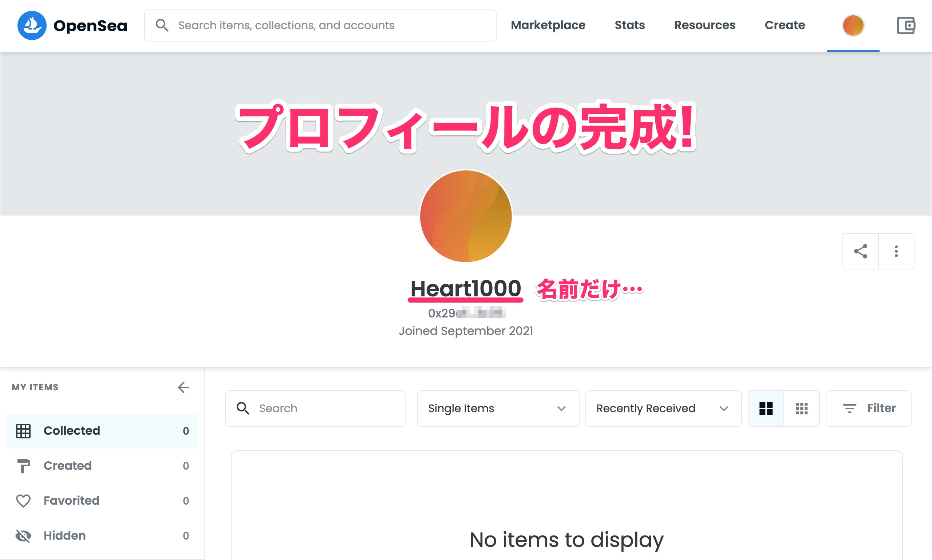Click the header profile avatar icon
The width and height of the screenshot is (932, 560).
pos(853,25)
